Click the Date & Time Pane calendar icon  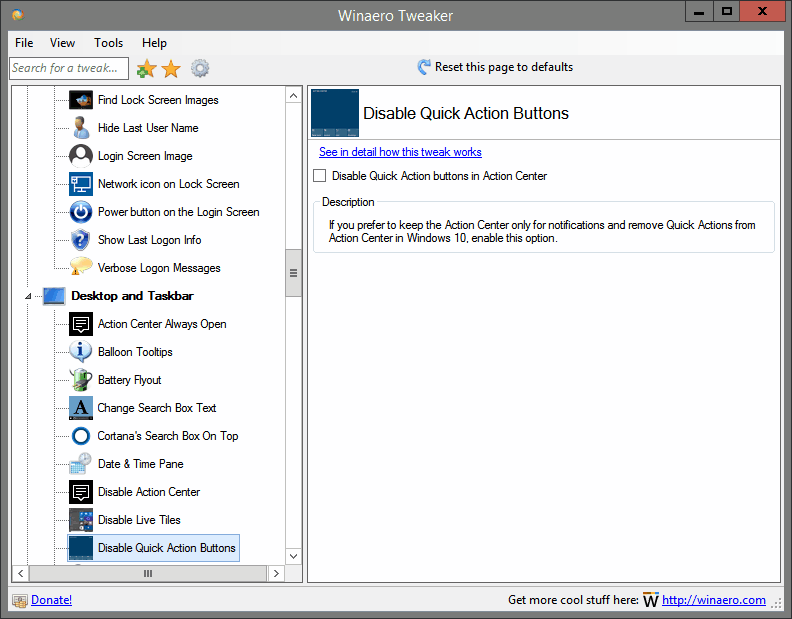(x=81, y=464)
